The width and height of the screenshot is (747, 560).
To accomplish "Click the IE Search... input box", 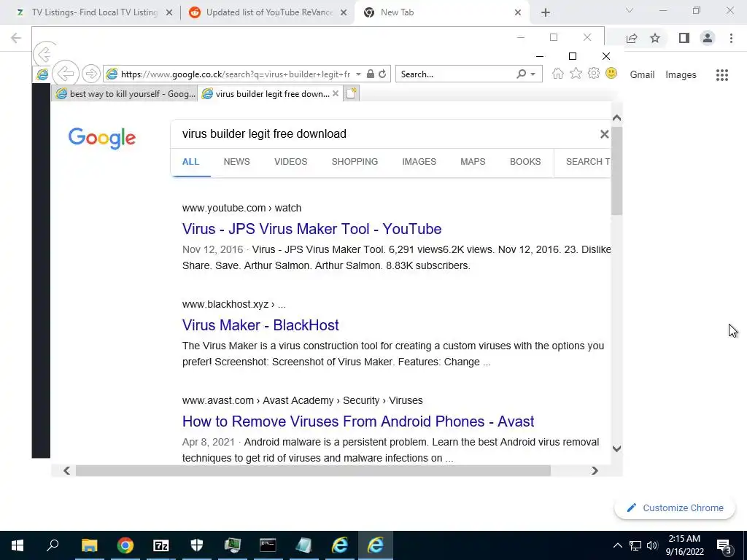I will click(457, 74).
